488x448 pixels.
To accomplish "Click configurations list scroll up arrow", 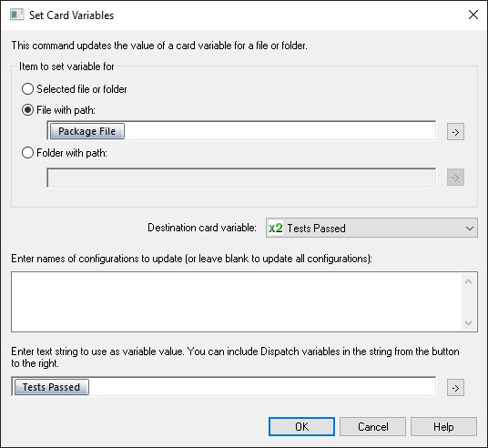I will point(468,281).
